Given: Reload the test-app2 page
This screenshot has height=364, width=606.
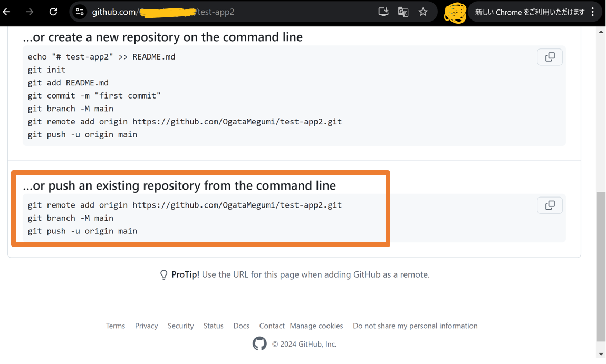Looking at the screenshot, I should [53, 12].
